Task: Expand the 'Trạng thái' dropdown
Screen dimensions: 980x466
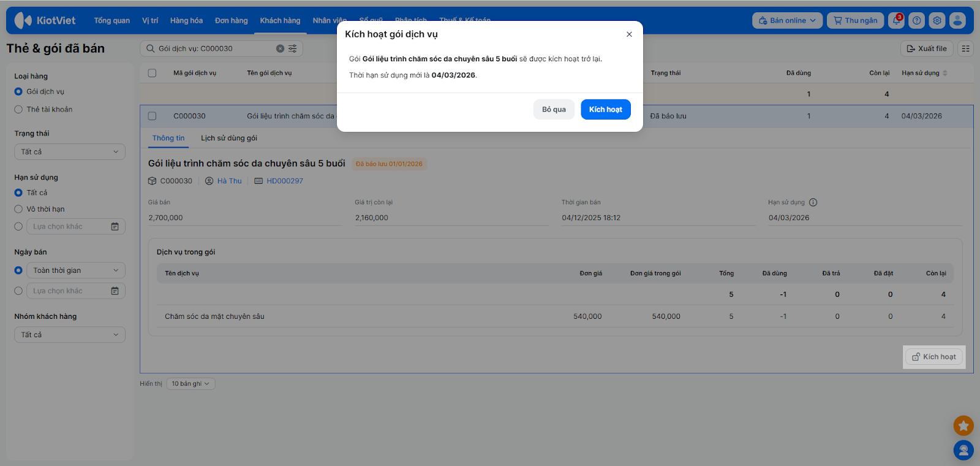Action: (x=69, y=151)
